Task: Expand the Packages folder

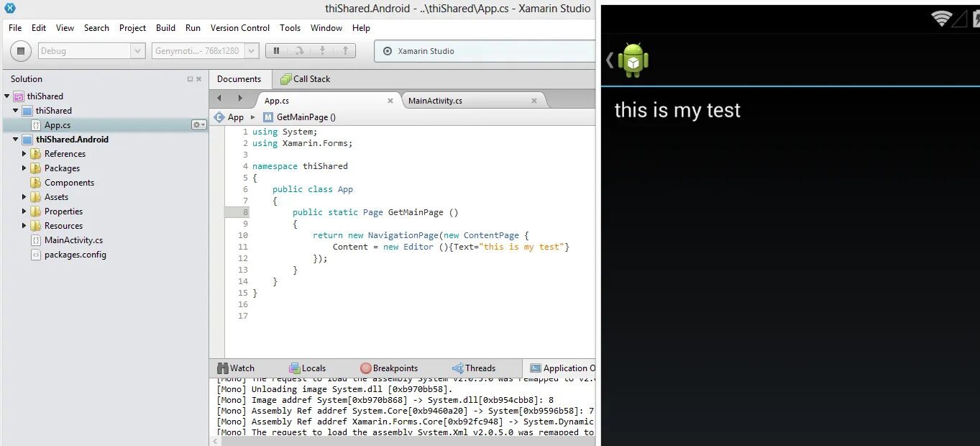Action: (x=24, y=168)
